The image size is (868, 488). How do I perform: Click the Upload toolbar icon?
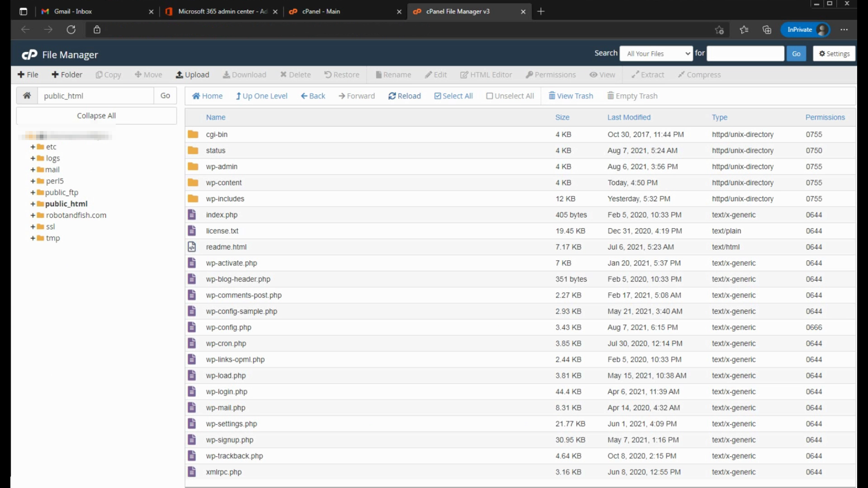point(179,75)
